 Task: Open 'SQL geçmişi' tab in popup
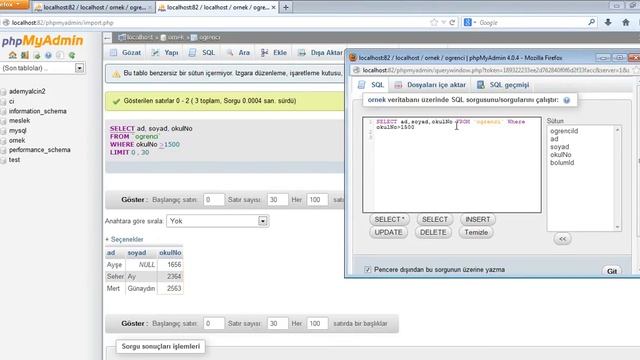point(503,85)
